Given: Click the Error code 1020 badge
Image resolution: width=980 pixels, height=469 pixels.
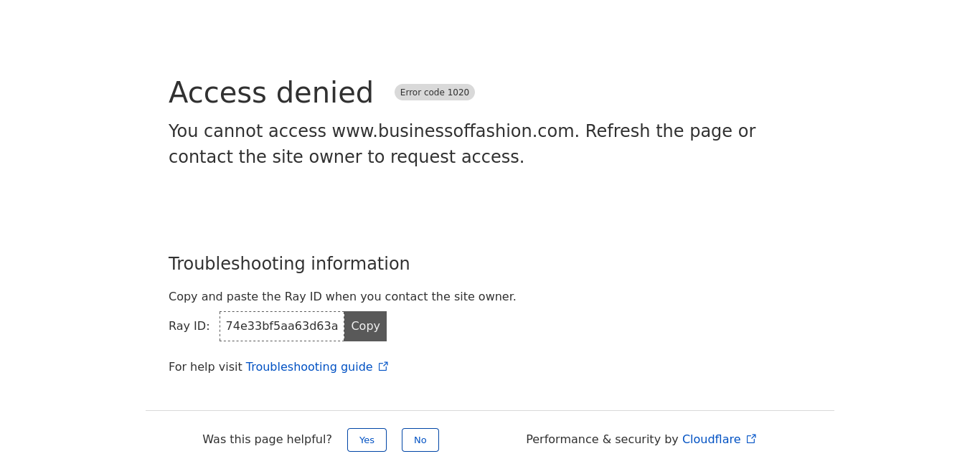Looking at the screenshot, I should 434,93.
